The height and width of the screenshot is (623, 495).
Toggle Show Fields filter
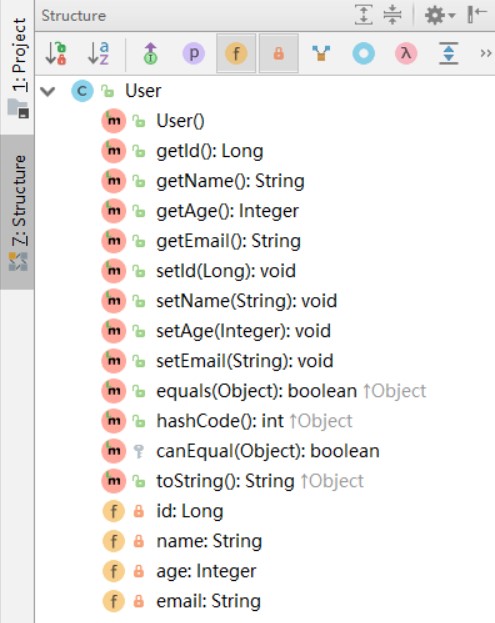236,53
